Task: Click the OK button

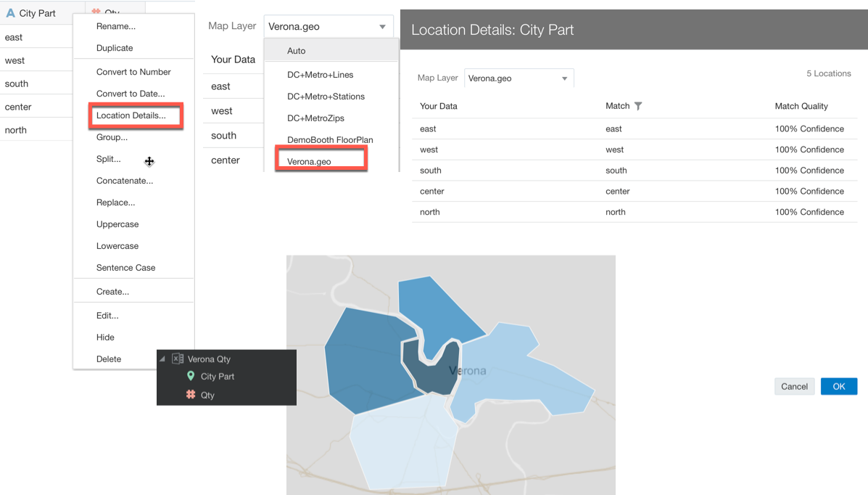Action: [x=839, y=386]
